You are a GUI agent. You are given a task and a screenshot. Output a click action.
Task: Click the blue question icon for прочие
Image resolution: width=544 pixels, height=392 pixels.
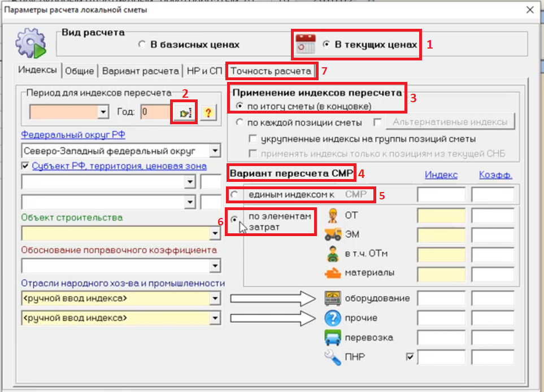[333, 318]
